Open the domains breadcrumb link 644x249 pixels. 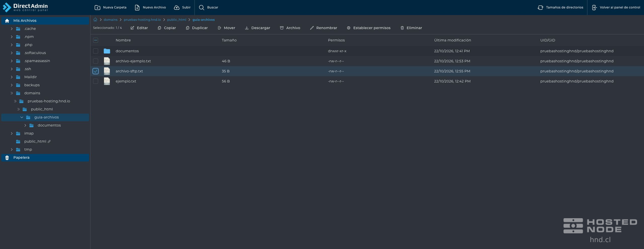coord(110,20)
